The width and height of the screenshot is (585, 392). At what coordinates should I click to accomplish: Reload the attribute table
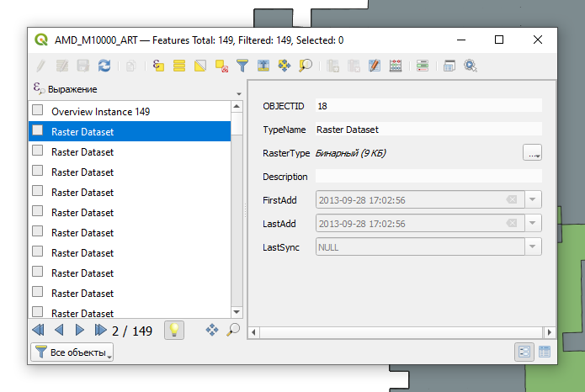point(104,66)
